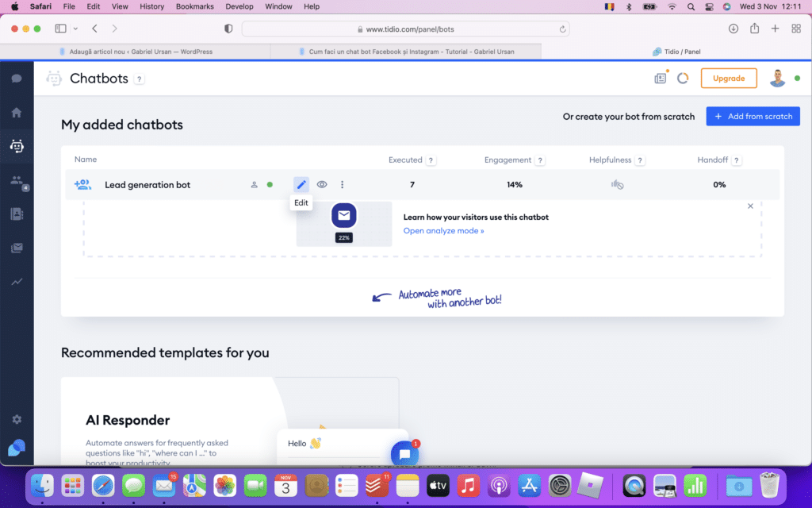Go to the Home dashboard icon

coord(17,113)
